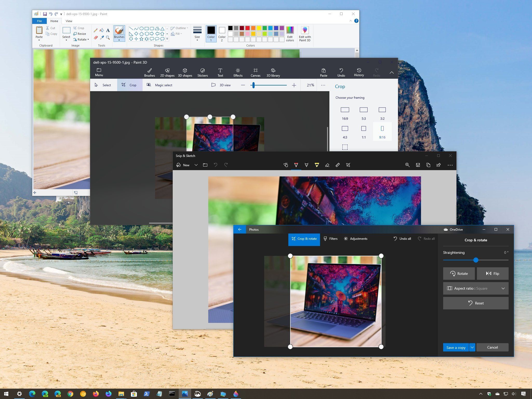Screen dimensions: 532x399
Task: Open the File menu in Paint
Action: pos(39,21)
